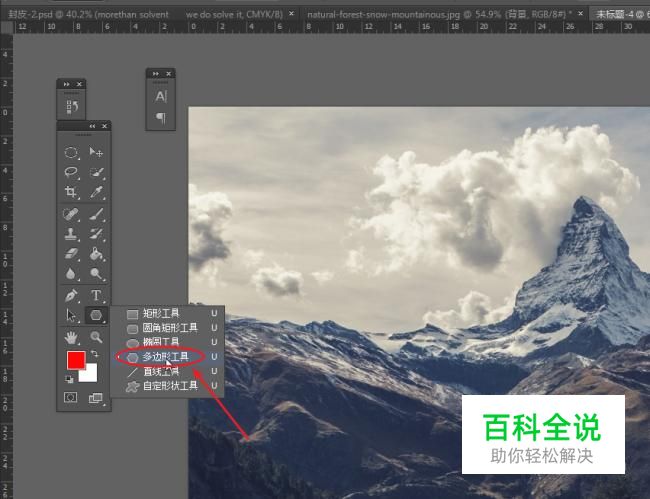Open the History panel icon
Viewport: 650px width, 499px height.
[72, 107]
